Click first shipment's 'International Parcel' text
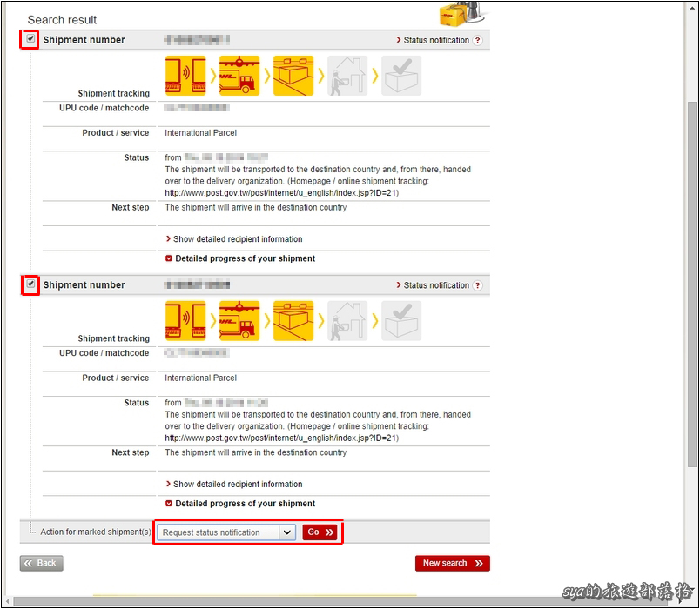700x609 pixels. (x=200, y=133)
